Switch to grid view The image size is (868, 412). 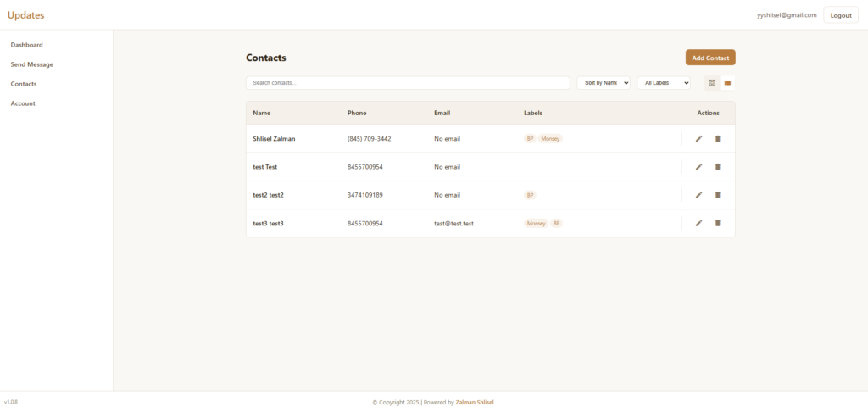(712, 83)
